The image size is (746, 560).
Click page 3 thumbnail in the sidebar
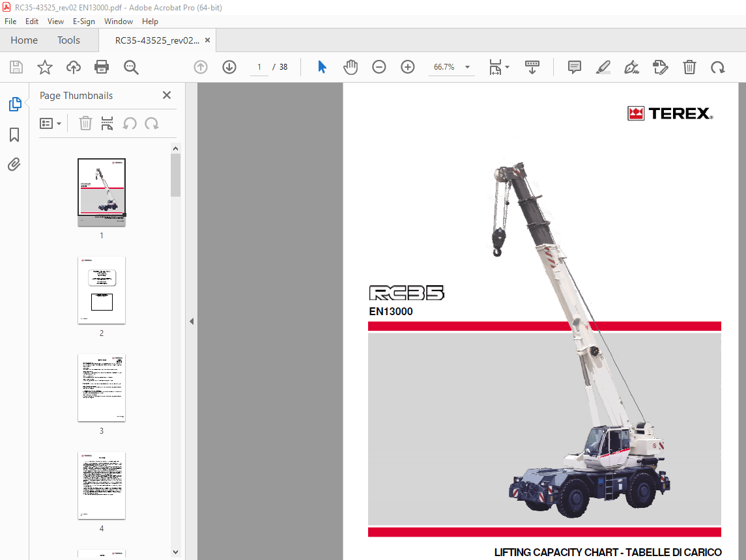(102, 388)
